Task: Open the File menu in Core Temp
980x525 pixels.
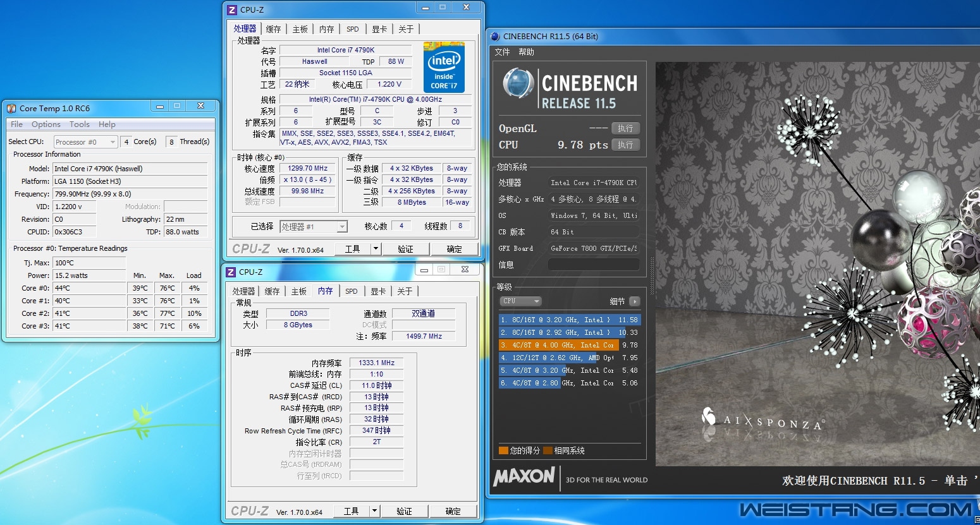Action: pyautogui.click(x=16, y=124)
